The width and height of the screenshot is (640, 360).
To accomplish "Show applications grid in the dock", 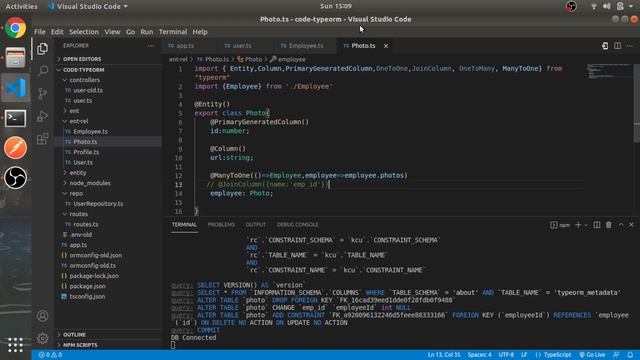I will click(x=16, y=345).
